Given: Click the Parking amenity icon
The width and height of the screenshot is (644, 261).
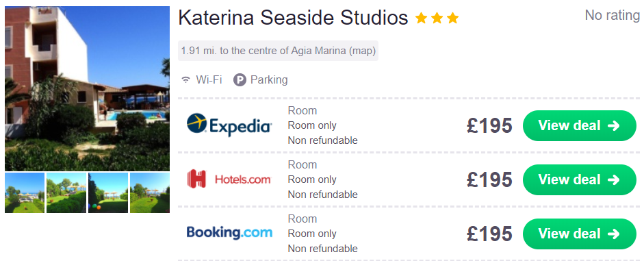Looking at the screenshot, I should pyautogui.click(x=240, y=79).
